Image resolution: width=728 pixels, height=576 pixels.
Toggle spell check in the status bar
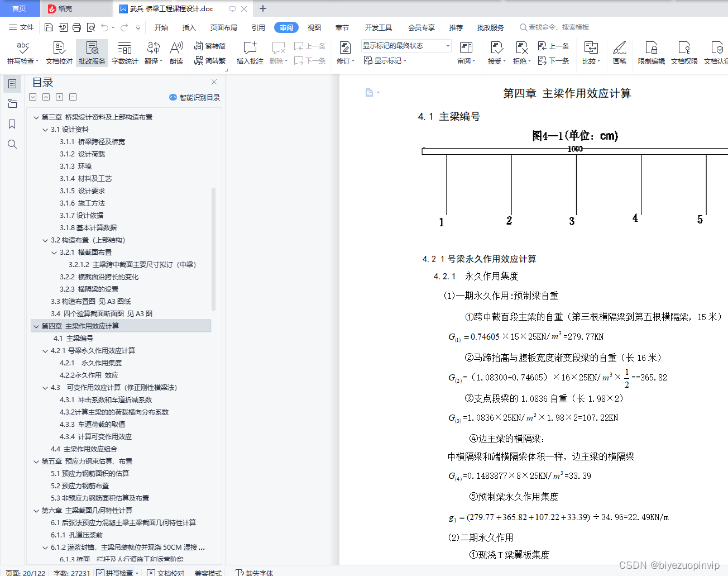point(117,573)
